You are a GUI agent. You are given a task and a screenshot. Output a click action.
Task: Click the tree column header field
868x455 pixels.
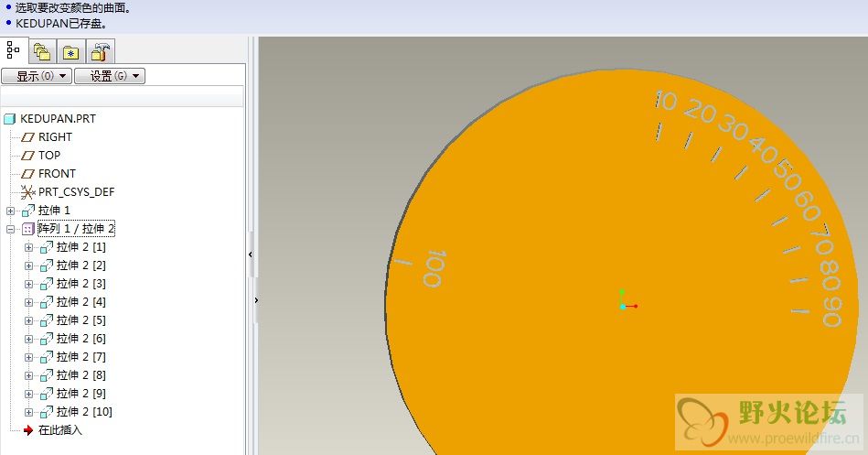click(x=123, y=96)
